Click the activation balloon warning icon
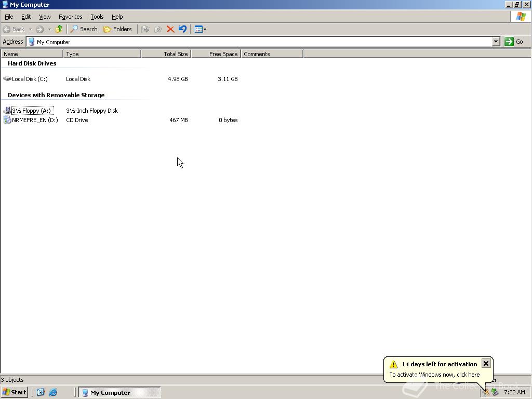This screenshot has width=532, height=399. coord(393,364)
